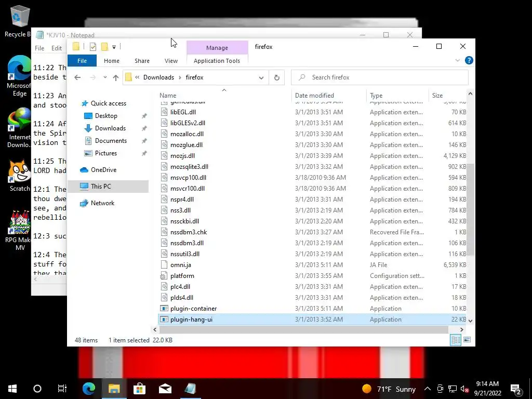Select the file omni.ja
The image size is (532, 399).
312,265
